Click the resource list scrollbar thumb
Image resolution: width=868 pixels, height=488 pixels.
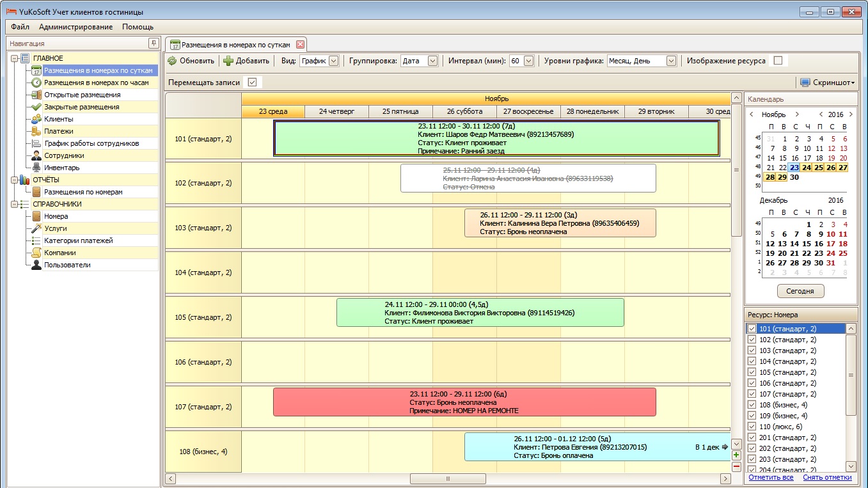(x=851, y=375)
